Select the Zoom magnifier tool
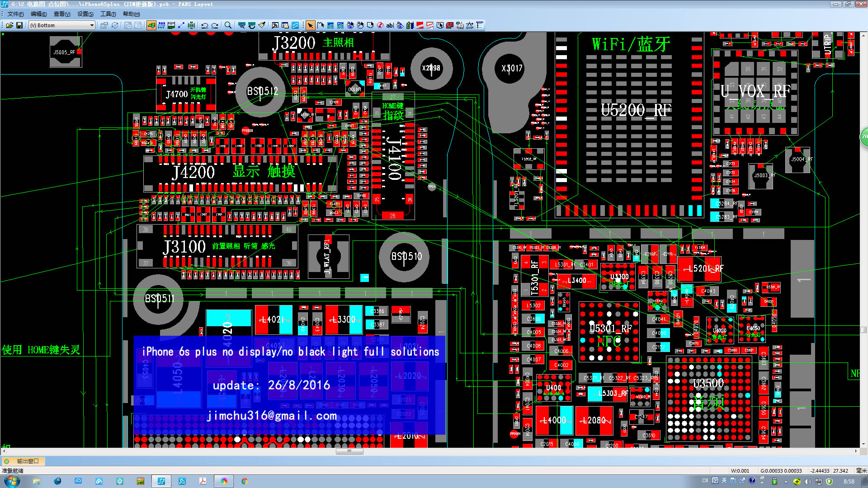Viewport: 868px width, 488px height. 228,25
